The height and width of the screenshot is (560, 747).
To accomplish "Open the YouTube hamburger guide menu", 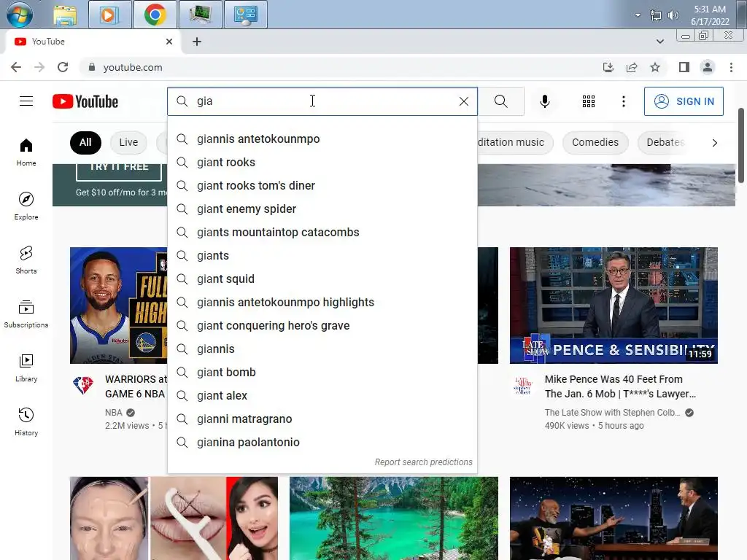I will point(26,101).
